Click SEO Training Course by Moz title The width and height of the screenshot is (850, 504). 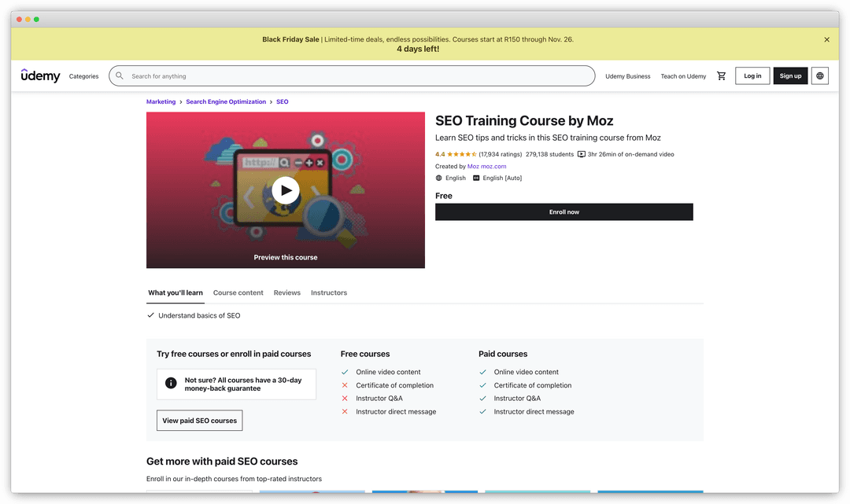click(524, 121)
